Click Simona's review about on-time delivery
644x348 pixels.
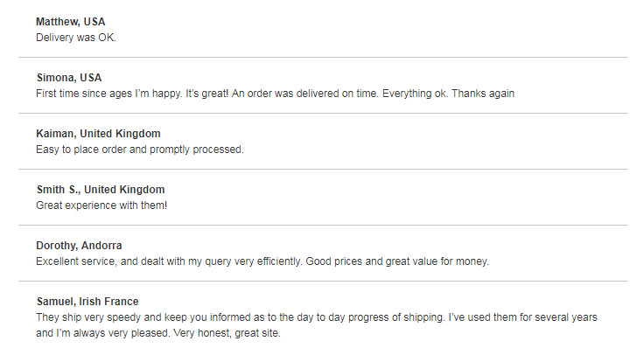click(x=275, y=94)
